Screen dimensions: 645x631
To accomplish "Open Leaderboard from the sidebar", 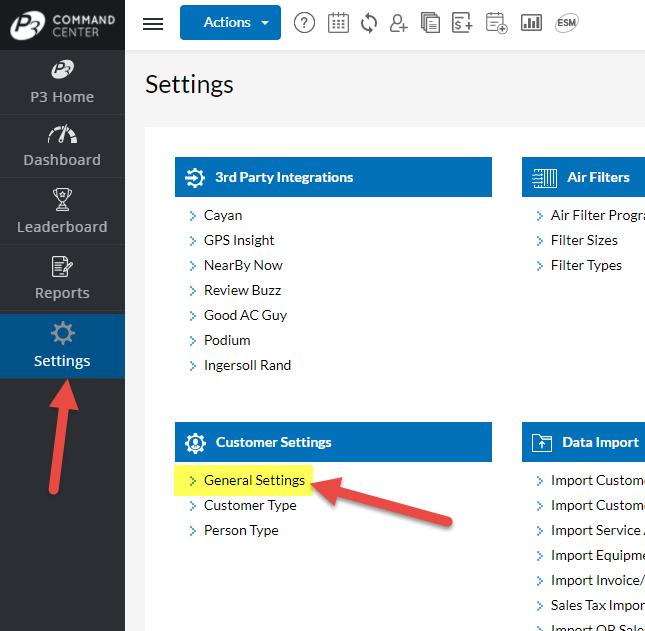I will (62, 211).
